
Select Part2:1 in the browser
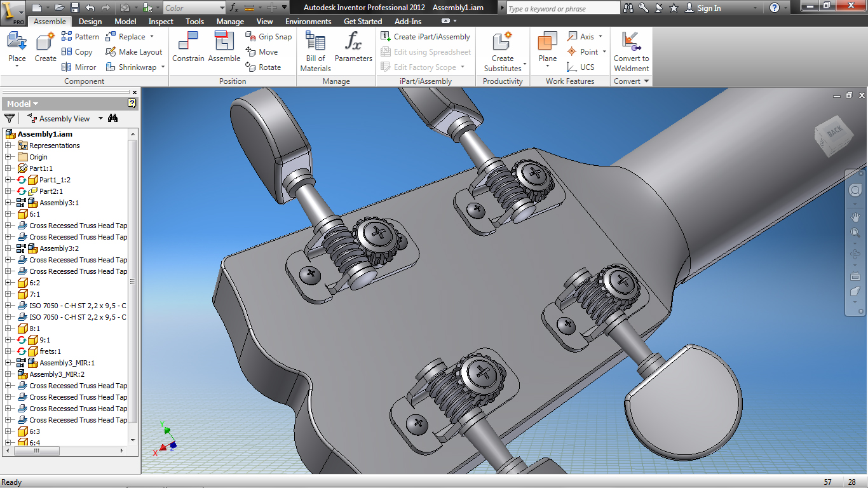point(51,191)
